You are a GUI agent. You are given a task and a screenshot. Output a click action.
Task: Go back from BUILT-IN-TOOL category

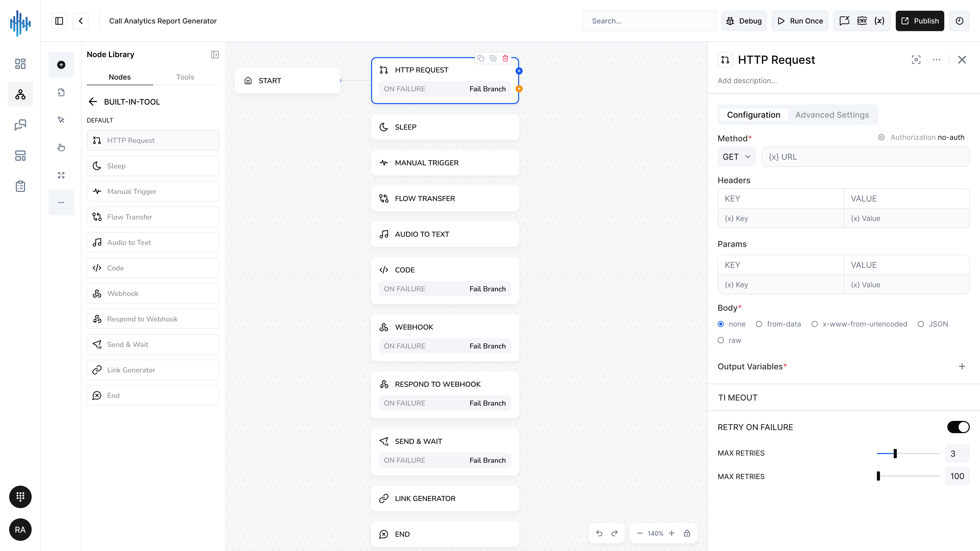[93, 102]
